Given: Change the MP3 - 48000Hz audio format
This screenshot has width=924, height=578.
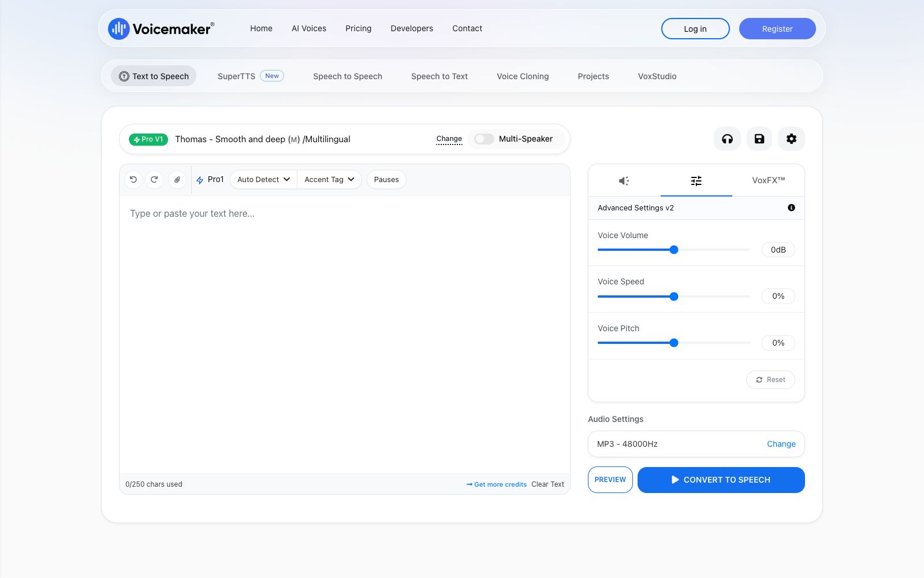Looking at the screenshot, I should (x=781, y=444).
